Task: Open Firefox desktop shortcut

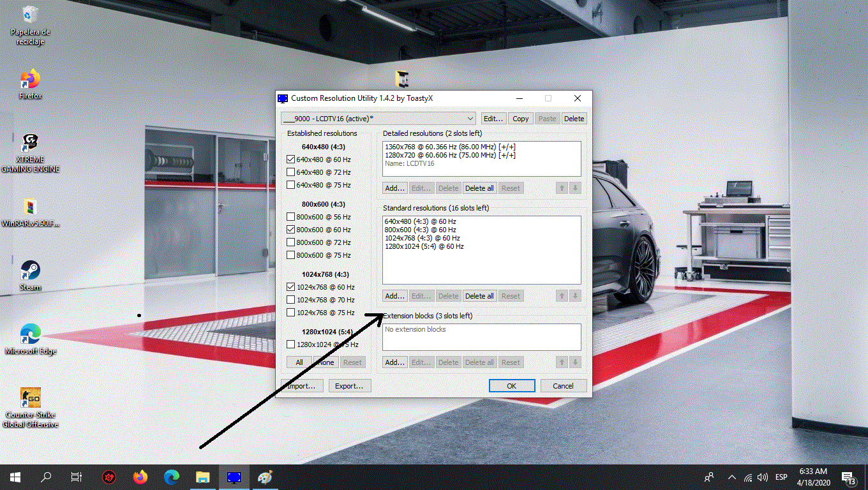Action: tap(29, 80)
